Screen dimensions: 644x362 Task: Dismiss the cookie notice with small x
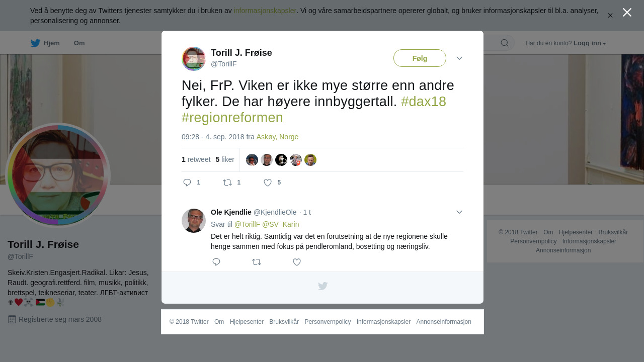(610, 16)
